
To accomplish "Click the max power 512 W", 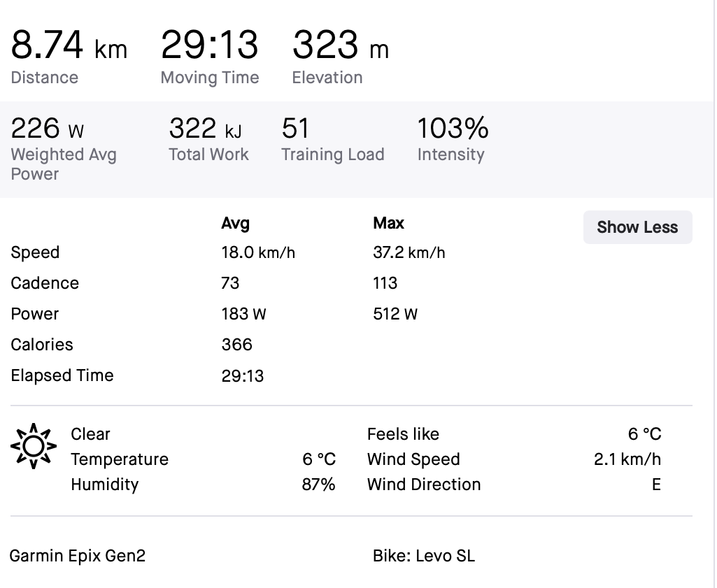I will 395,314.
